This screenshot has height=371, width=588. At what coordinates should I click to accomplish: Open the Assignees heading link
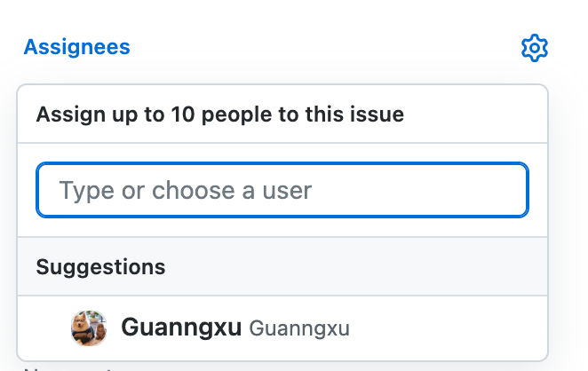(x=77, y=47)
